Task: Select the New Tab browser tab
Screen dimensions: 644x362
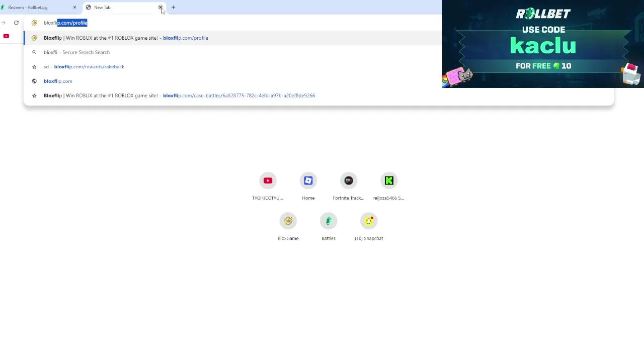Action: (x=123, y=8)
